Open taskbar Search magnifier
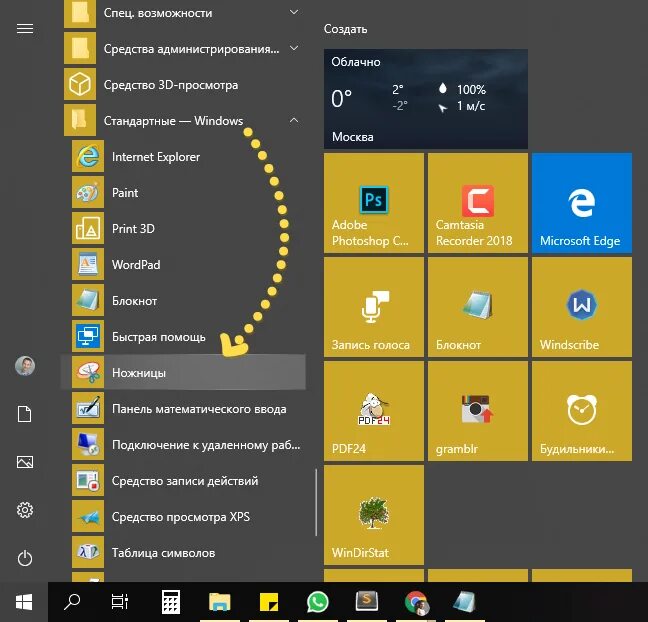 [72, 602]
